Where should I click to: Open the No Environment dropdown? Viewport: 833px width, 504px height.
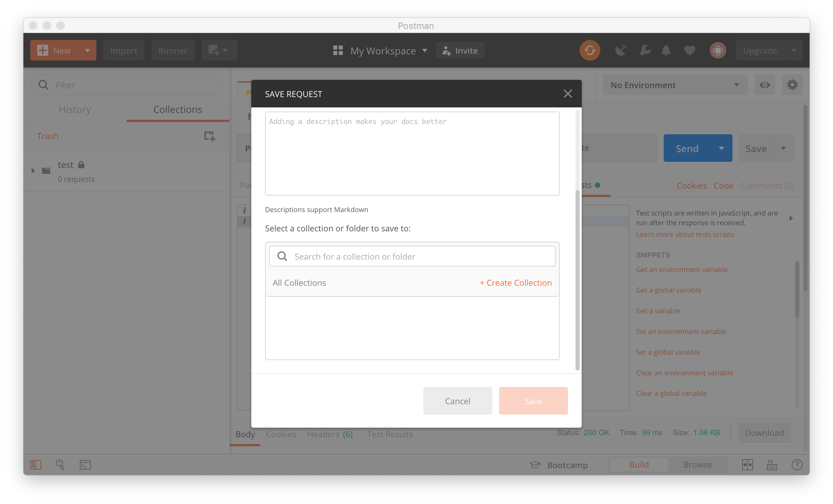point(675,85)
